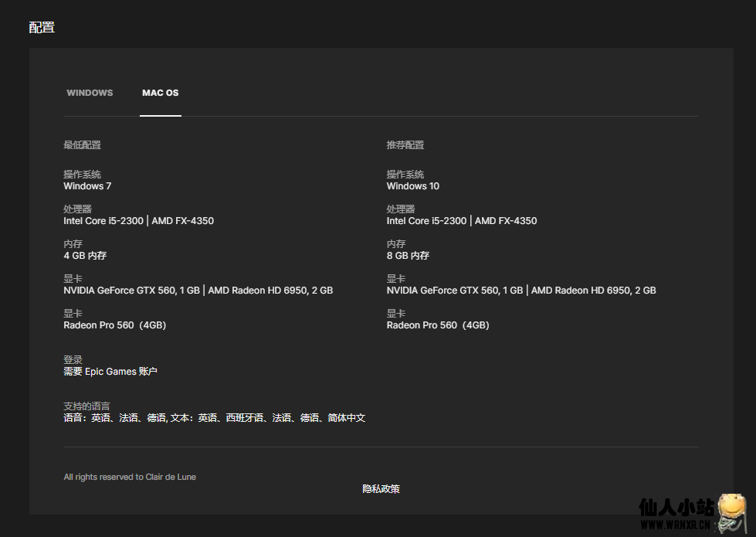The height and width of the screenshot is (537, 756).
Task: Select the 4 GB 内存 value
Action: click(85, 256)
